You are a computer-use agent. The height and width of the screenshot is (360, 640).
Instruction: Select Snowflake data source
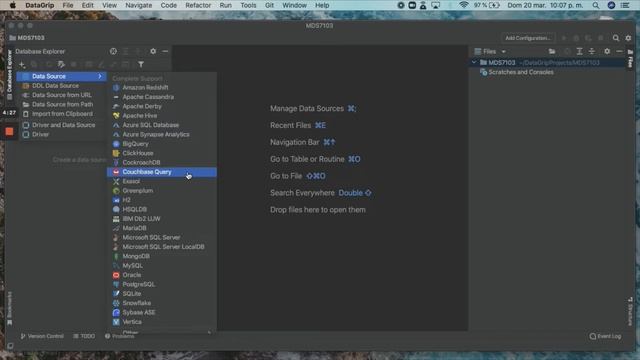162,303
